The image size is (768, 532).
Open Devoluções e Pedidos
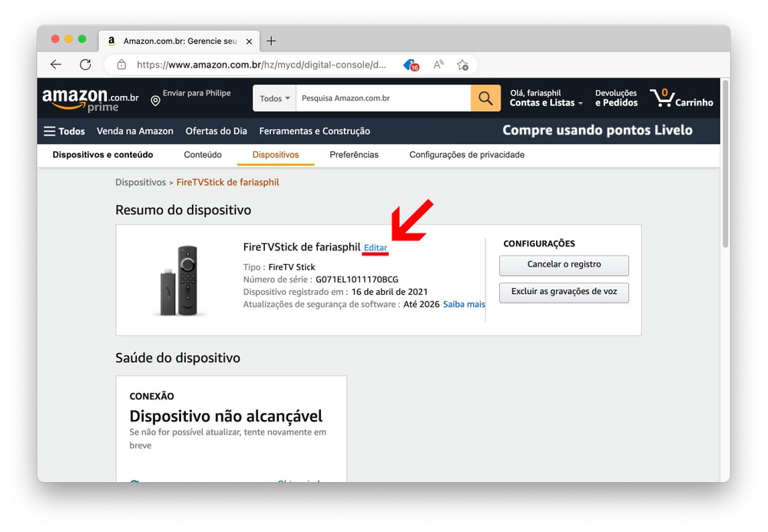click(x=616, y=98)
